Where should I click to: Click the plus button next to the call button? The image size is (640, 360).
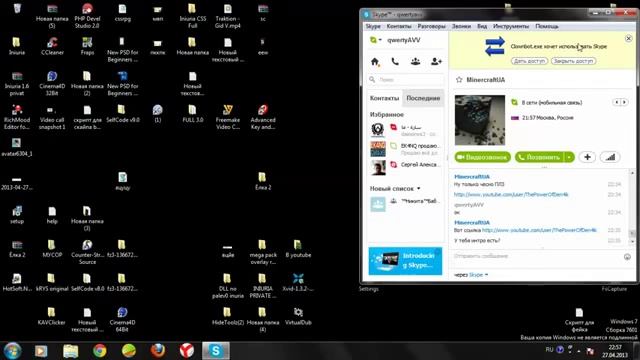[587, 157]
